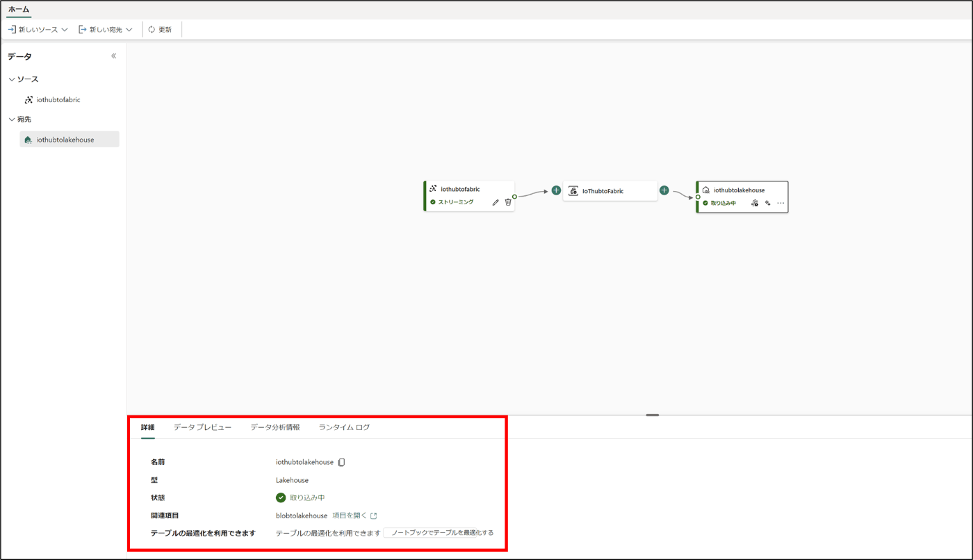Image resolution: width=973 pixels, height=560 pixels.
Task: Click the iothubtolakehouse name value in details
Action: coord(304,462)
